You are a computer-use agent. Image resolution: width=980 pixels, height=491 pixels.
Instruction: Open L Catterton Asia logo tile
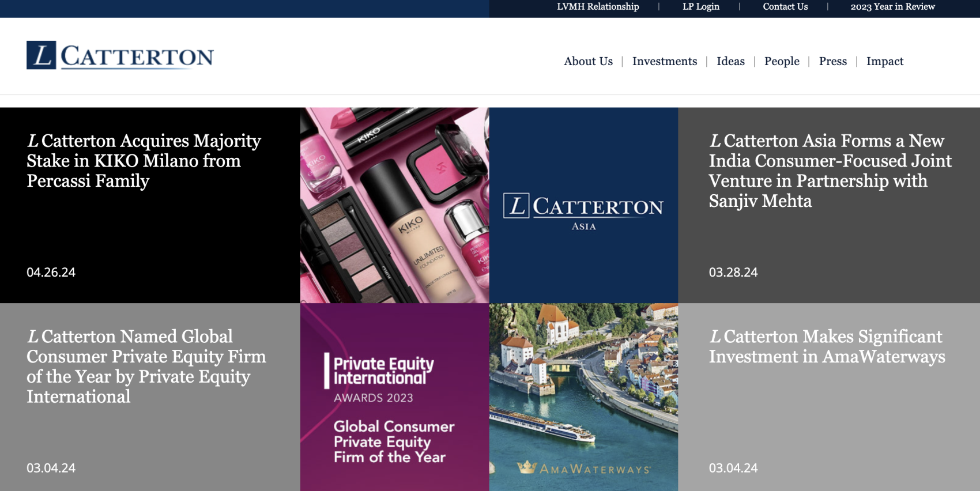tap(583, 205)
